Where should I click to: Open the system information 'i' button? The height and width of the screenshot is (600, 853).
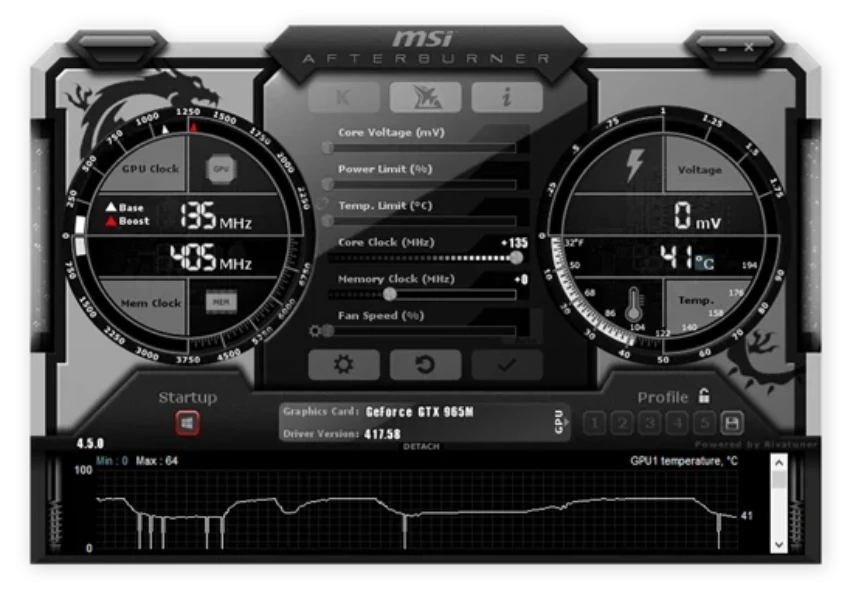[x=507, y=97]
